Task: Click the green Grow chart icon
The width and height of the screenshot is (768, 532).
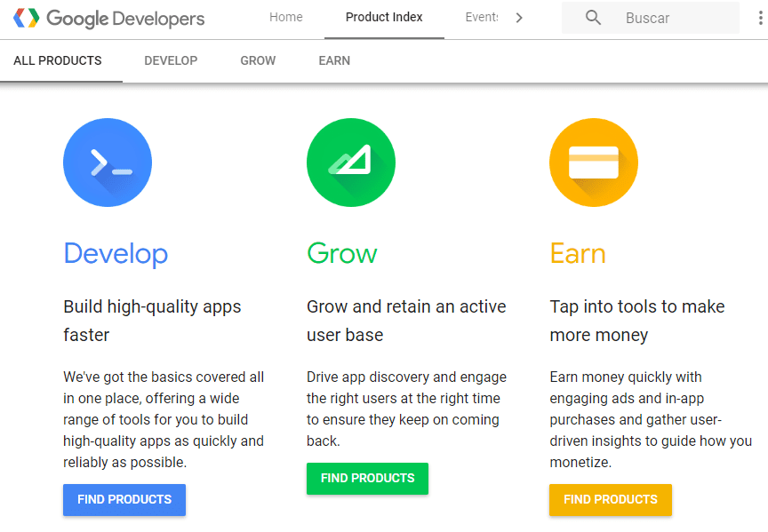Action: pyautogui.click(x=350, y=163)
